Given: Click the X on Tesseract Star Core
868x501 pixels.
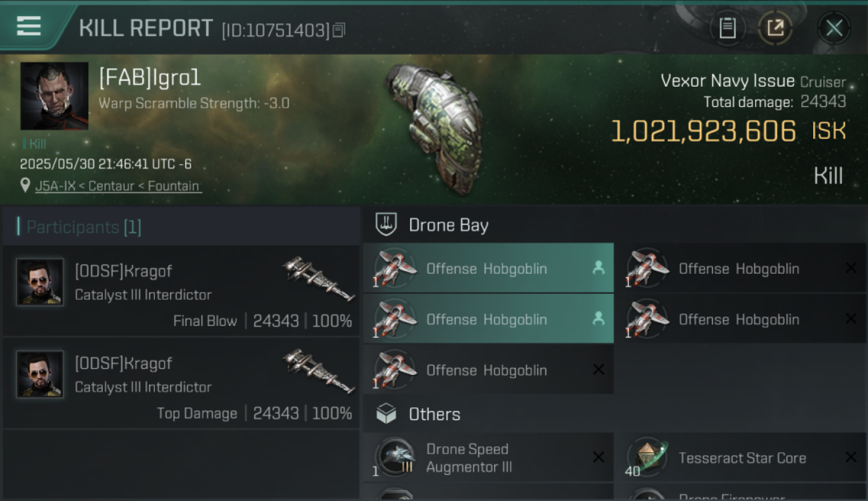Looking at the screenshot, I should coord(851,457).
